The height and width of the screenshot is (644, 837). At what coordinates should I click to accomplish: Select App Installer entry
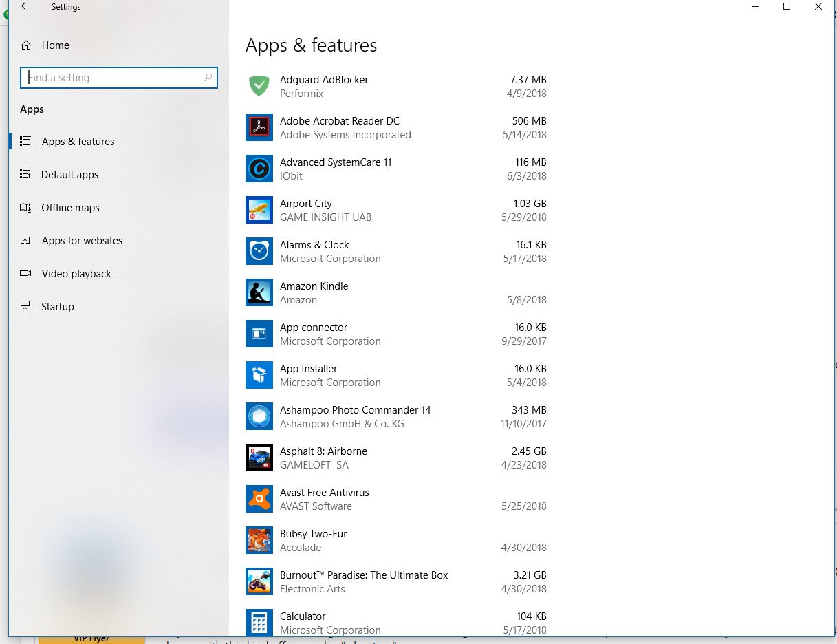tap(396, 375)
